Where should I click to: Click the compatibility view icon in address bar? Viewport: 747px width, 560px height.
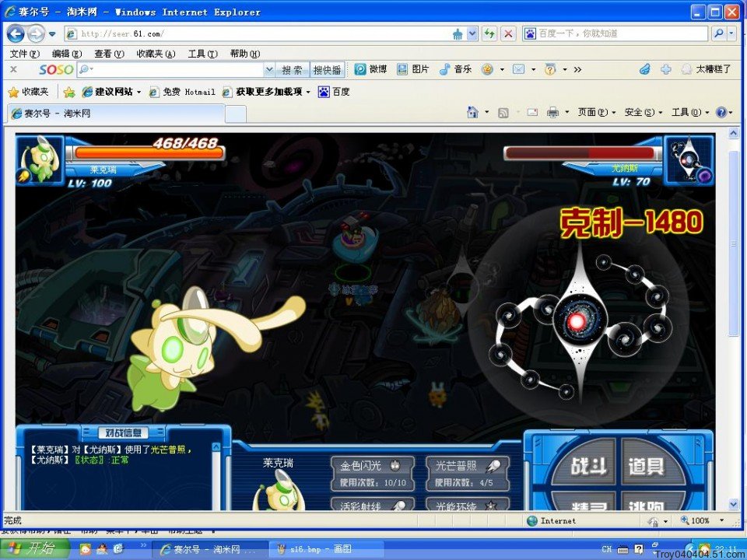pos(458,33)
